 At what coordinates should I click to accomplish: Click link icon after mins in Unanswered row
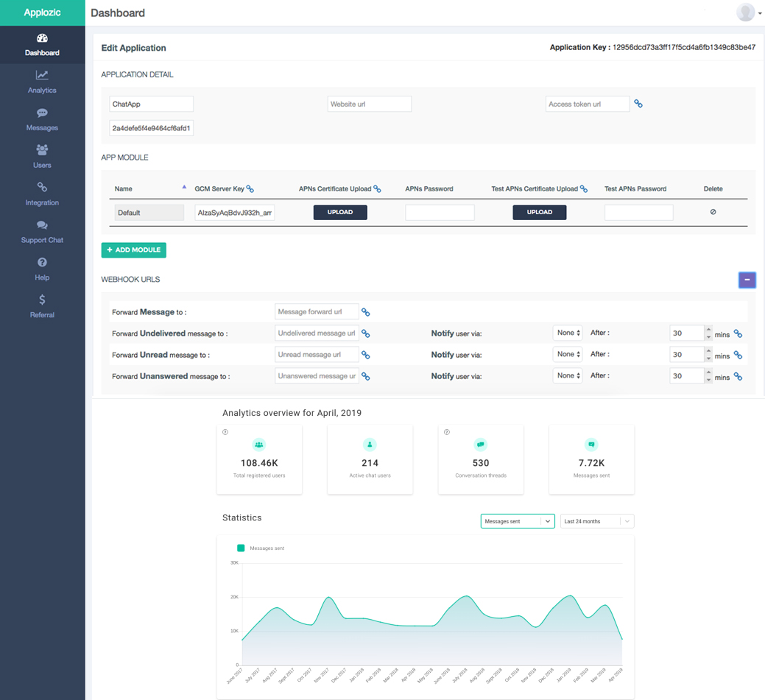click(738, 377)
